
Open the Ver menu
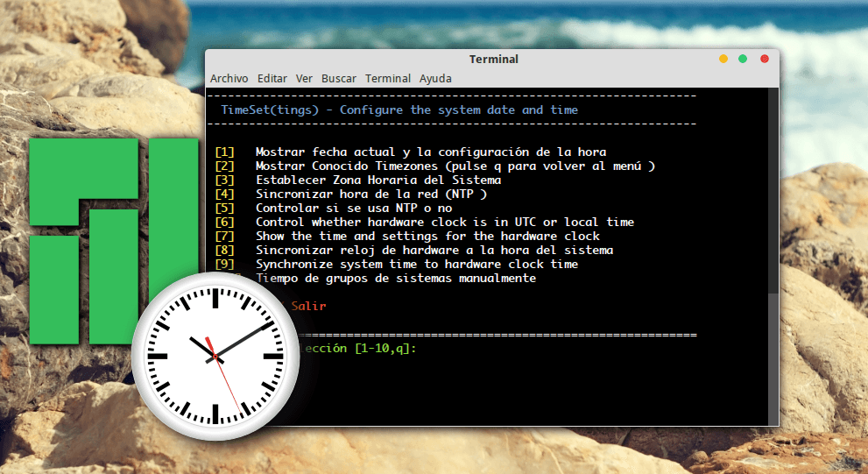(x=304, y=79)
